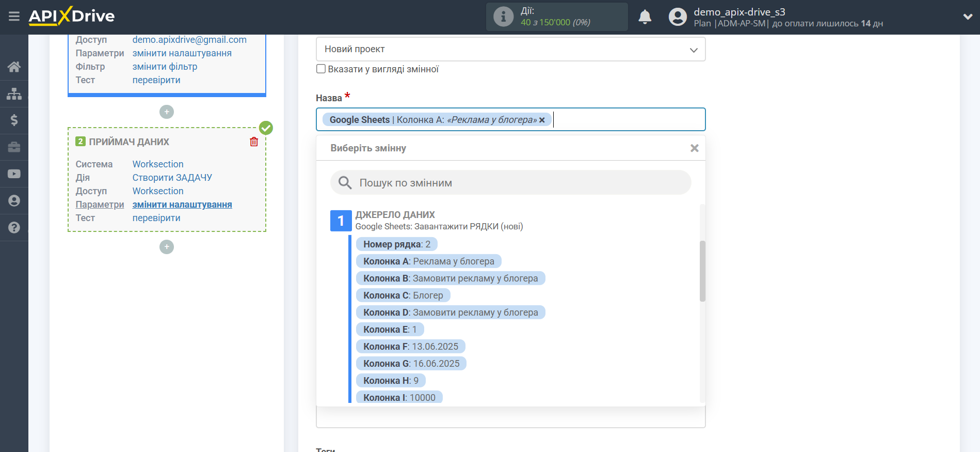Open the 'Створити ЗАДАЧУ' action link
The height and width of the screenshot is (452, 980).
point(172,178)
